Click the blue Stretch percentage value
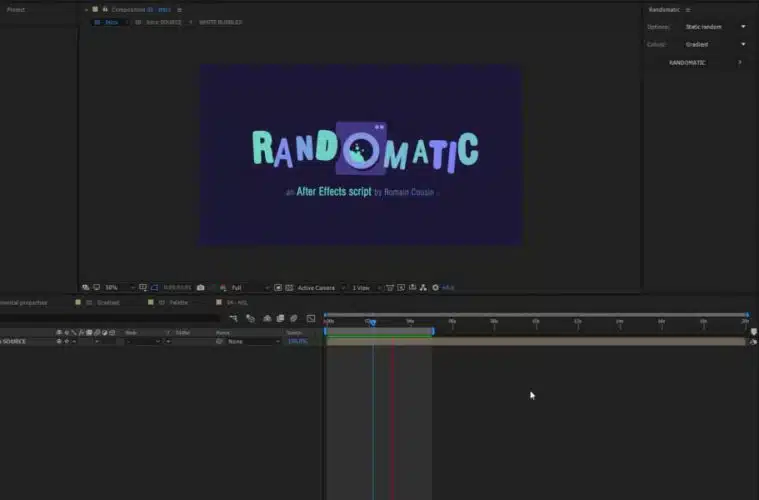 pos(297,341)
